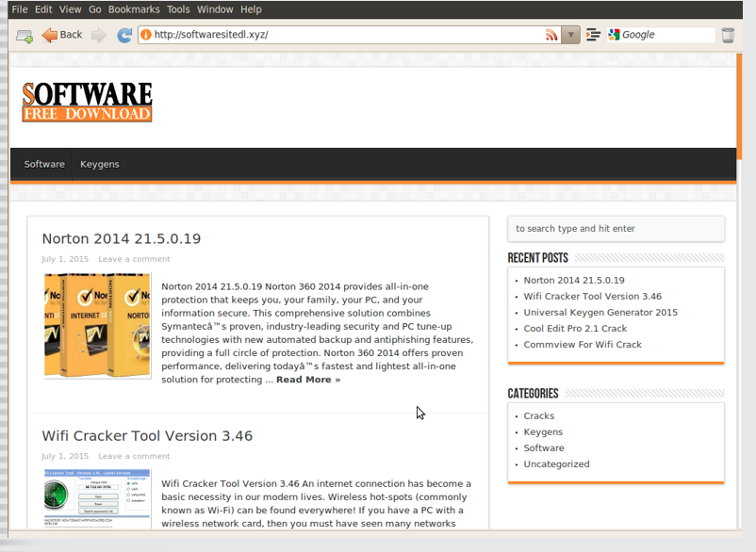
Task: Open the Edit menu
Action: point(43,9)
